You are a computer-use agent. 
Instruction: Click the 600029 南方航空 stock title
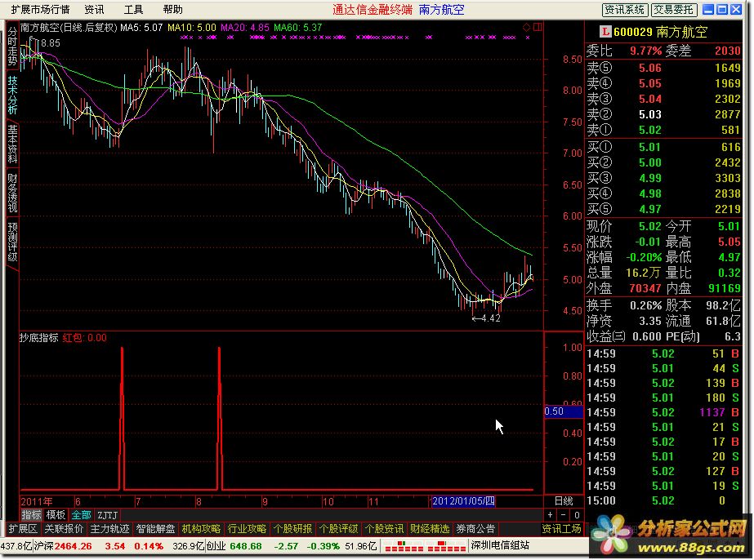[660, 32]
